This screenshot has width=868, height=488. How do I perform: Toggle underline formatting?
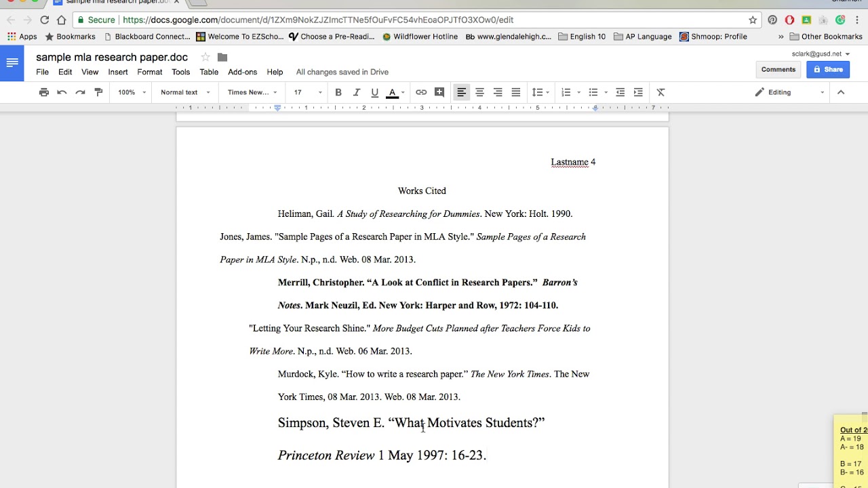pyautogui.click(x=374, y=92)
